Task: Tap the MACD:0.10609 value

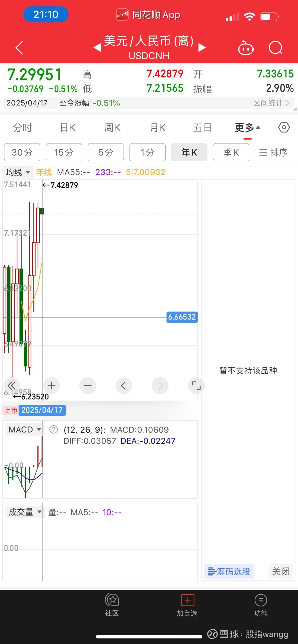Action: point(139,430)
